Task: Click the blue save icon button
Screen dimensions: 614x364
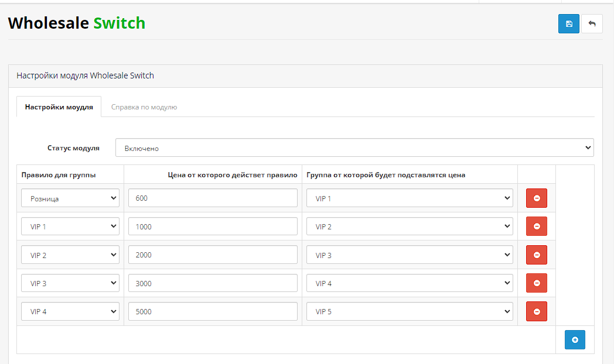Action: coord(568,24)
